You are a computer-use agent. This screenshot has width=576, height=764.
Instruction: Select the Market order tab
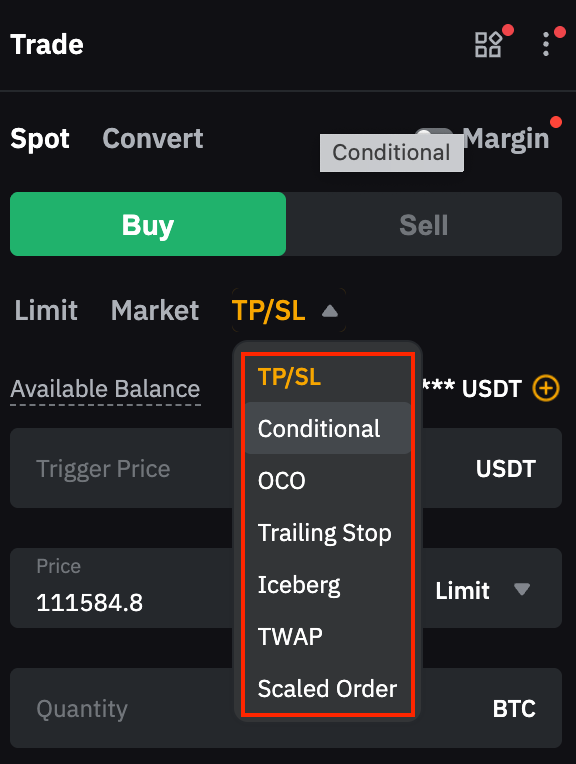[155, 310]
